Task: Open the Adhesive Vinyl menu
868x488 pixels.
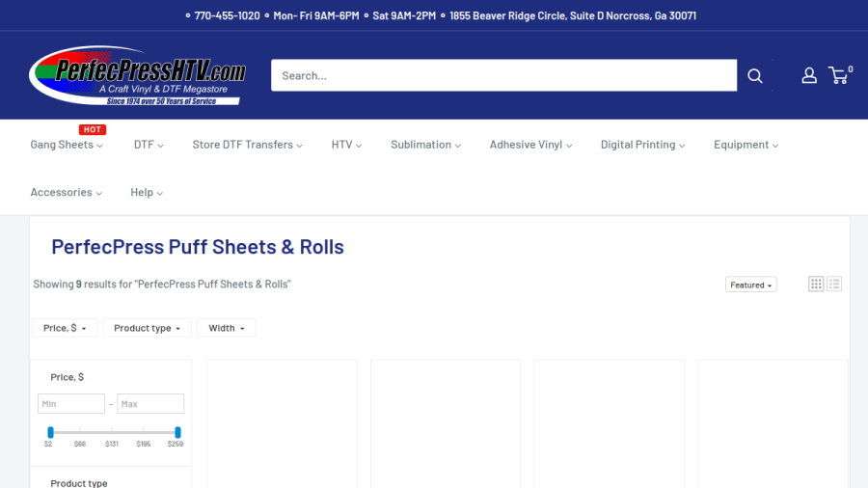Action: click(530, 145)
